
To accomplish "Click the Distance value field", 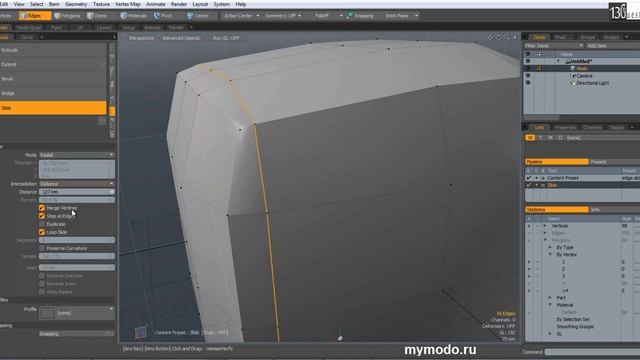I will point(77,192).
